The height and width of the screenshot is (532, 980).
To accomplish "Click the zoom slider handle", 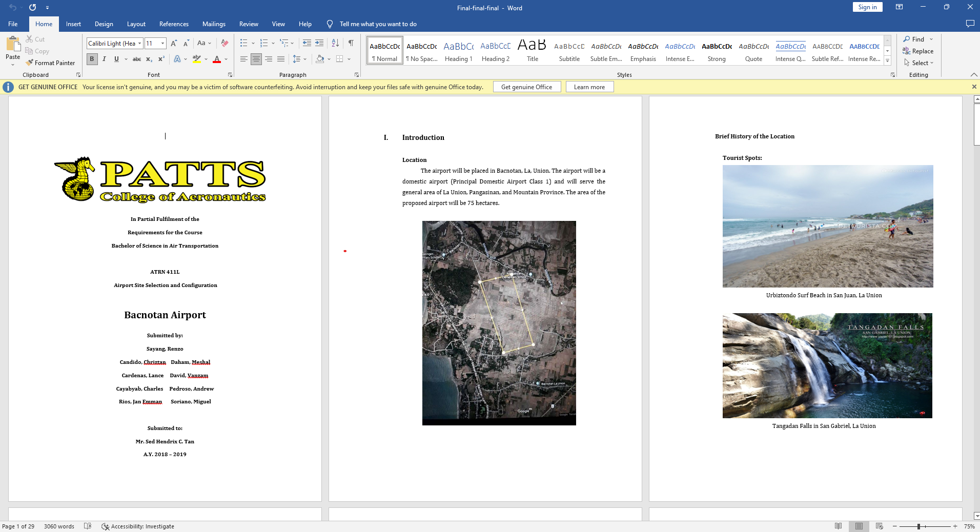I will tap(919, 526).
